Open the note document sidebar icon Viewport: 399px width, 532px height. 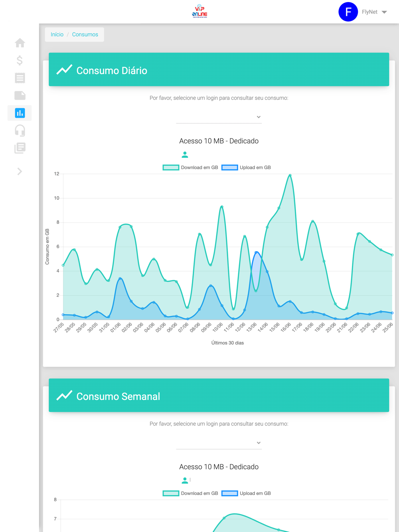(20, 95)
